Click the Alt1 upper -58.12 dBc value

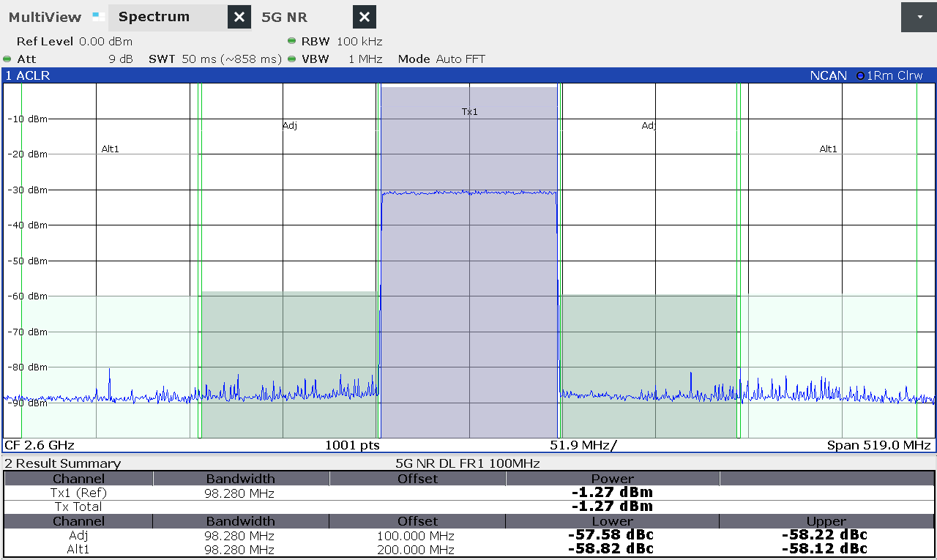point(824,548)
